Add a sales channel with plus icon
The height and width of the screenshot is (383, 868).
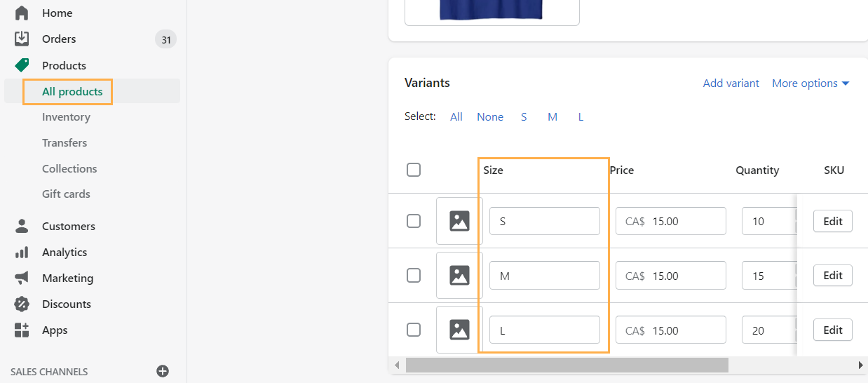click(x=163, y=371)
